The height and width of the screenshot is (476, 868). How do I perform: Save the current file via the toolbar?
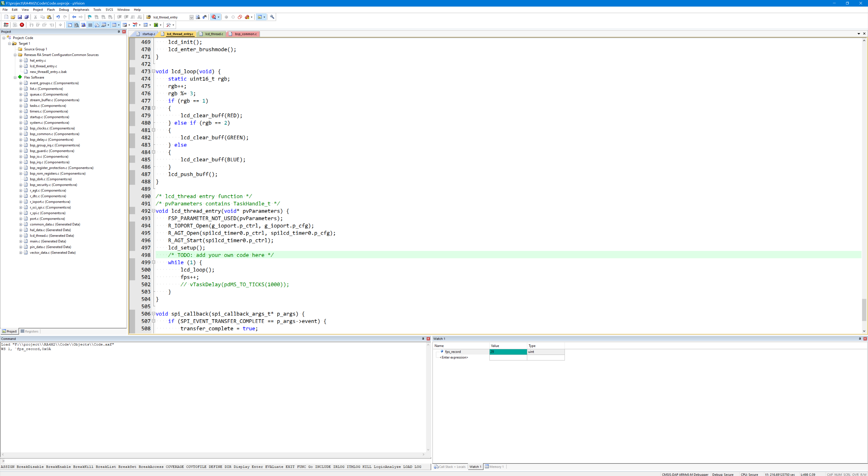click(19, 17)
